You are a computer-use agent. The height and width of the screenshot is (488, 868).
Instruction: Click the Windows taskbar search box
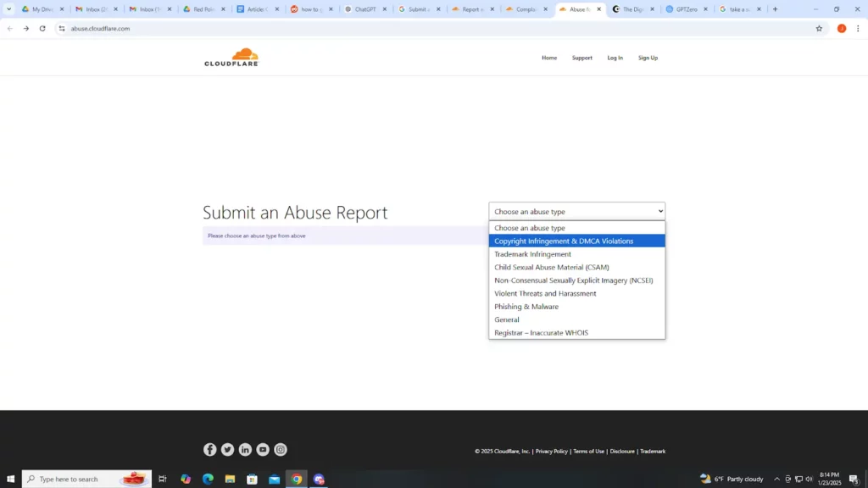tap(86, 480)
